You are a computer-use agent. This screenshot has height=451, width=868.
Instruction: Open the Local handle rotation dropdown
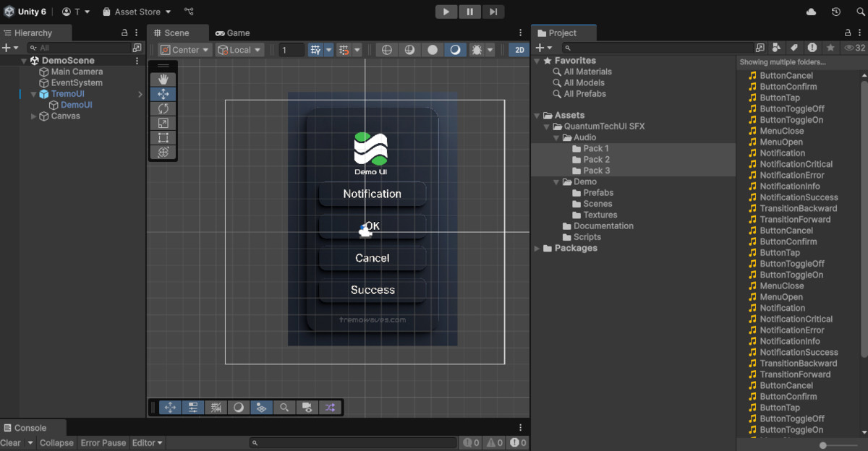(240, 50)
